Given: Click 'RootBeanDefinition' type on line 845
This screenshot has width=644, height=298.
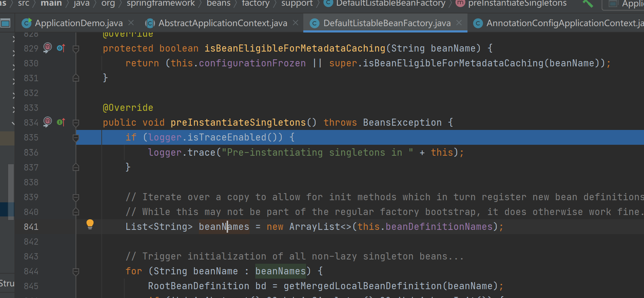Looking at the screenshot, I should 199,286.
